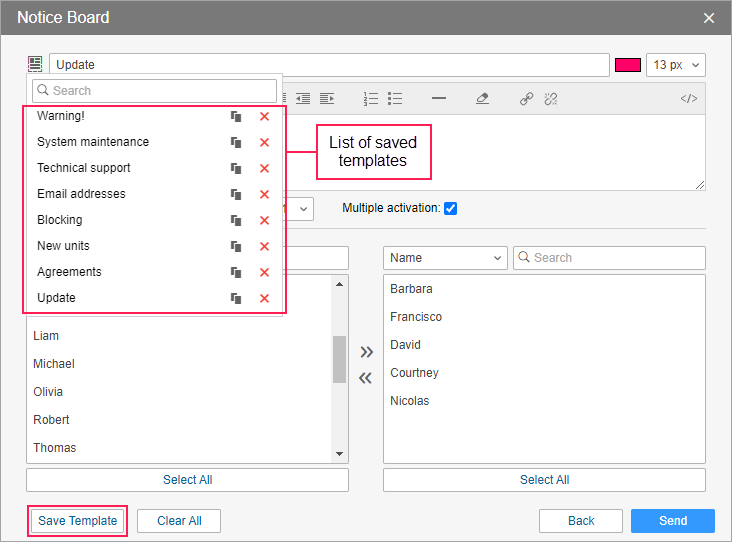
Task: Delete the System maintenance template
Action: [x=264, y=142]
